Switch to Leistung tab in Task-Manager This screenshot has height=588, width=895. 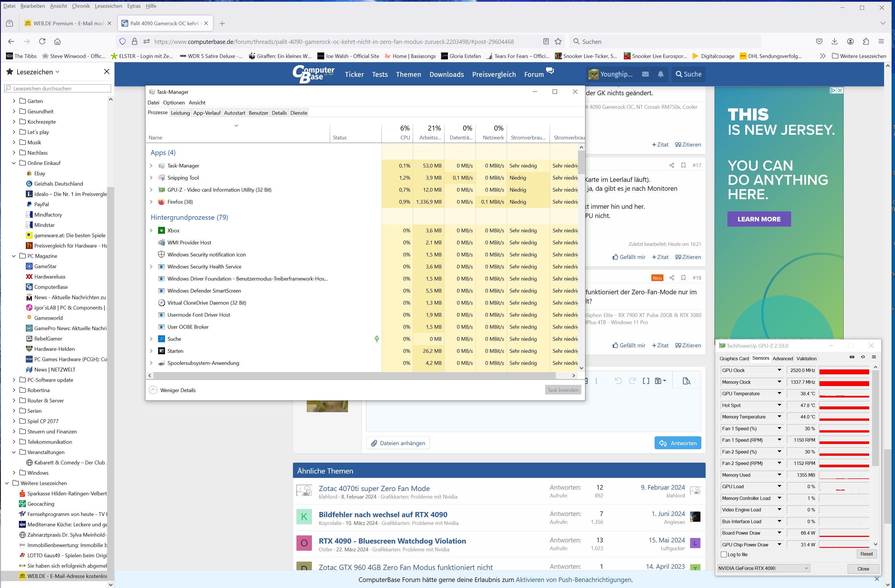point(180,113)
